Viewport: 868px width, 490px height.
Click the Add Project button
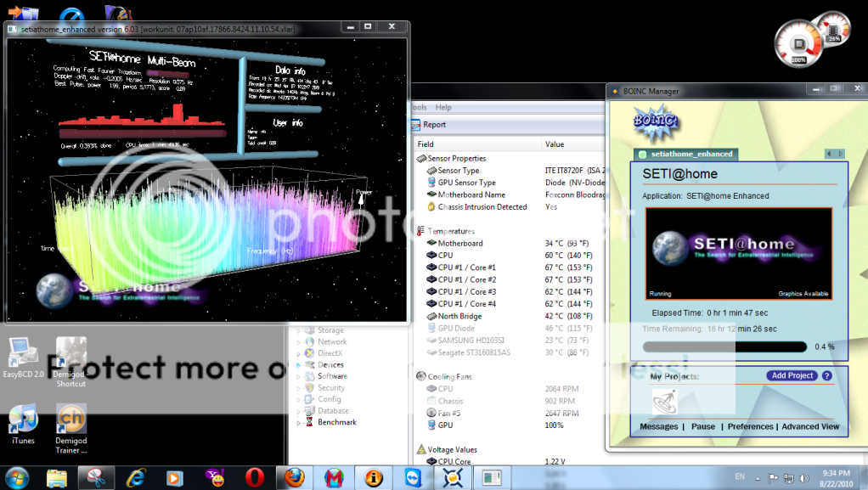tap(792, 375)
